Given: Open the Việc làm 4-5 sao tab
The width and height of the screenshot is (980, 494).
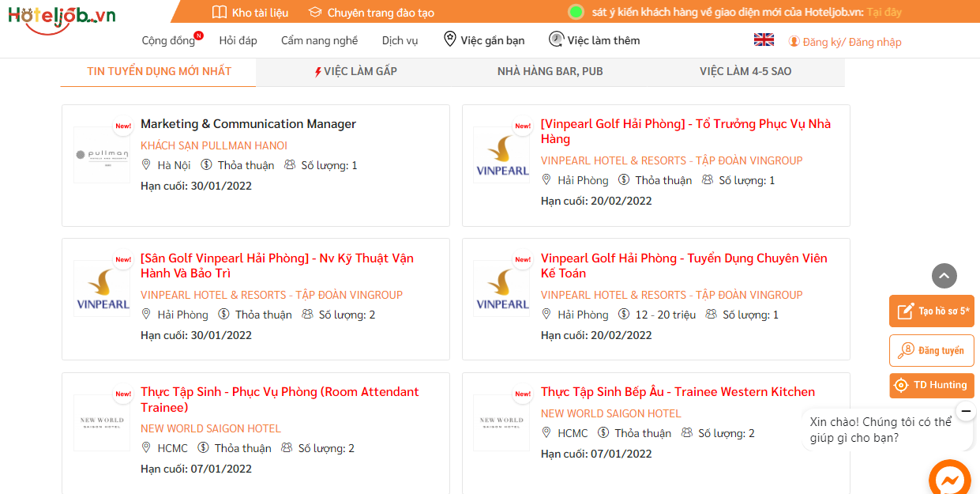Looking at the screenshot, I should tap(745, 71).
